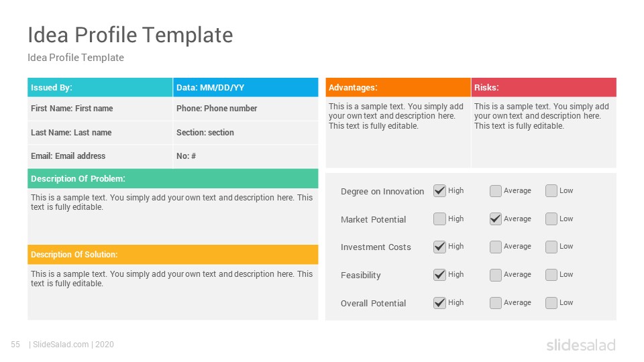Click the First Name field
Image resolution: width=644 pixels, height=362 pixels.
(100, 109)
